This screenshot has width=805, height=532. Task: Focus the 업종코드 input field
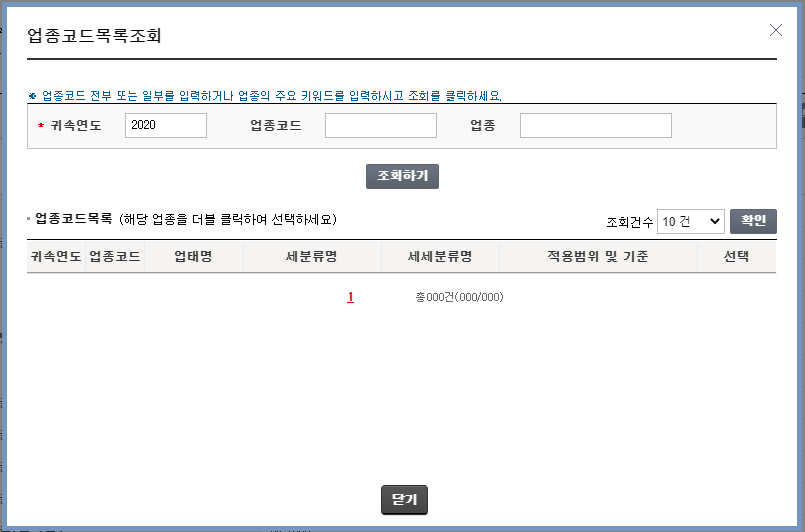pos(381,125)
